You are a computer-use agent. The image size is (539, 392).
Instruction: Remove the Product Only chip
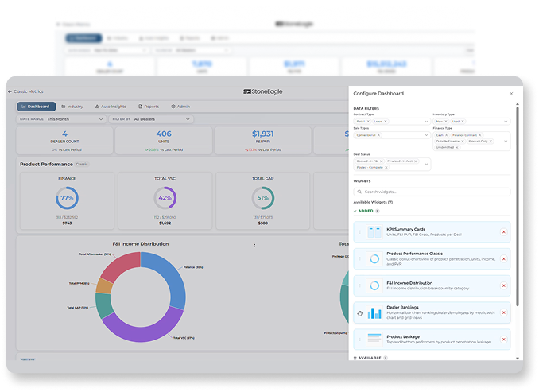[x=491, y=142]
